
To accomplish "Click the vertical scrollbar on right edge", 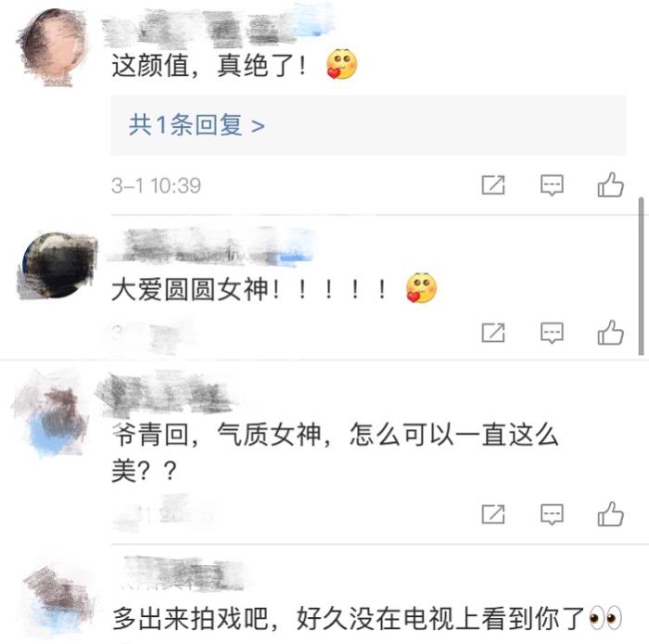I will 642,276.
